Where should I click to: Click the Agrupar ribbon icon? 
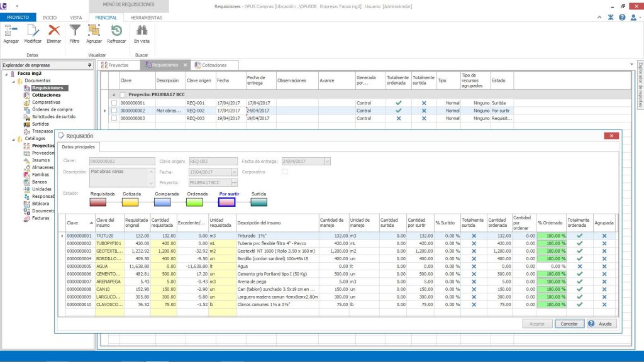[94, 31]
